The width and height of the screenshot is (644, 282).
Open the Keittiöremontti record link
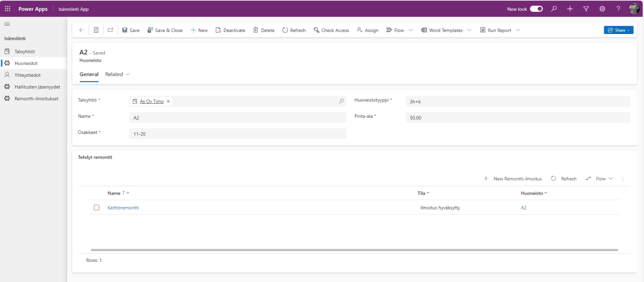point(123,208)
